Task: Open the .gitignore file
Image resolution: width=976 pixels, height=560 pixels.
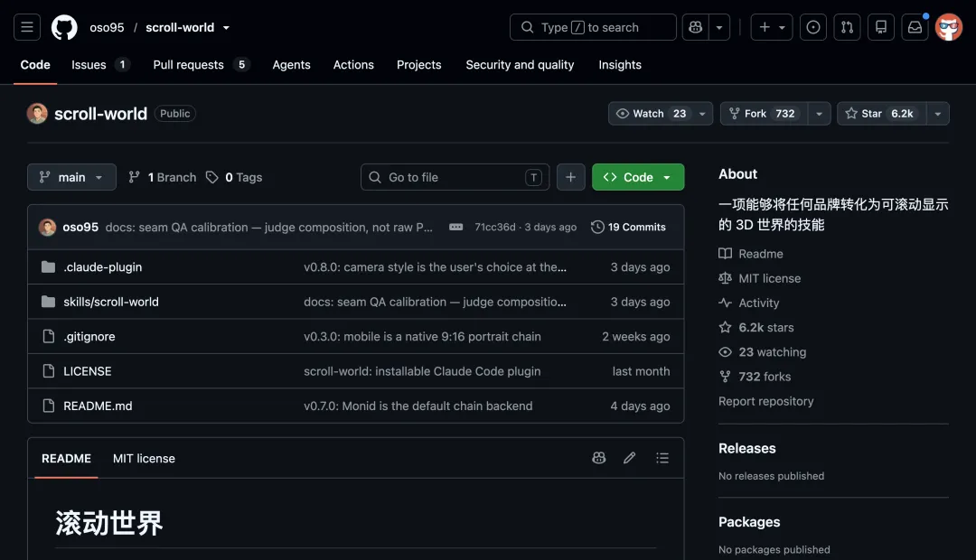Action: [x=89, y=337]
